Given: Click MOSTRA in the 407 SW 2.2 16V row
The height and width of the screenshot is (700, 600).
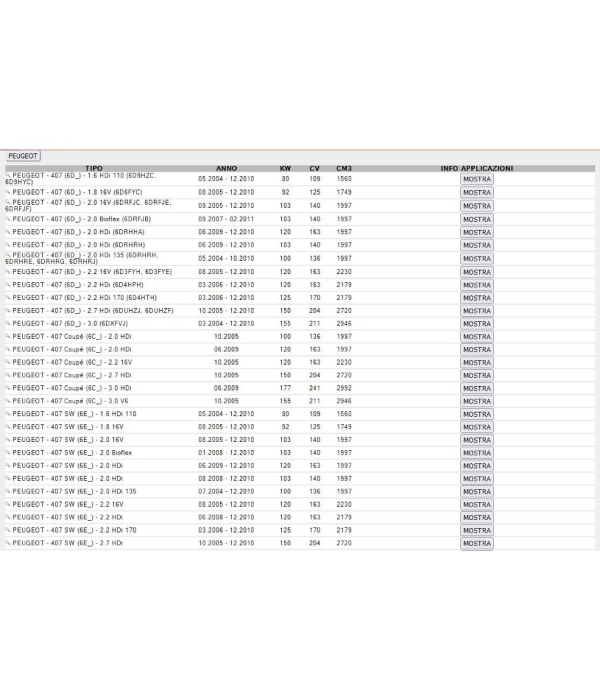Looking at the screenshot, I should click(477, 505).
